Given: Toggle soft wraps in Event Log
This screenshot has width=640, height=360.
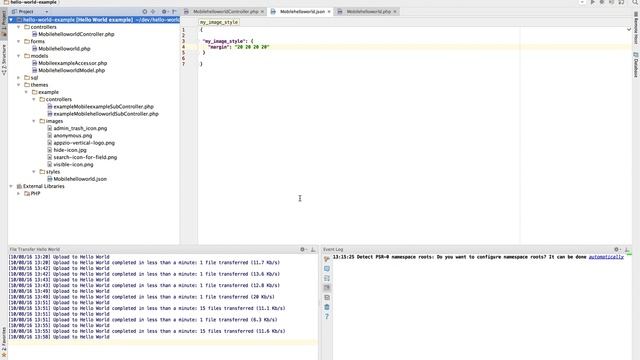Looking at the screenshot, I should click(327, 278).
